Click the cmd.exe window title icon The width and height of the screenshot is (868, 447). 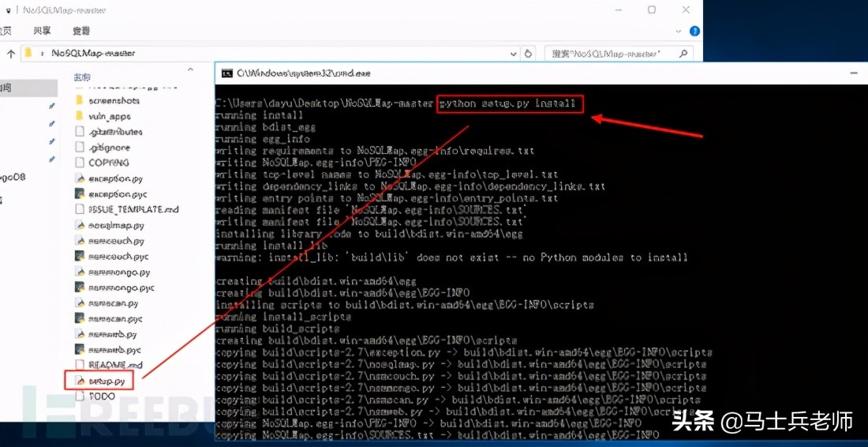click(226, 73)
